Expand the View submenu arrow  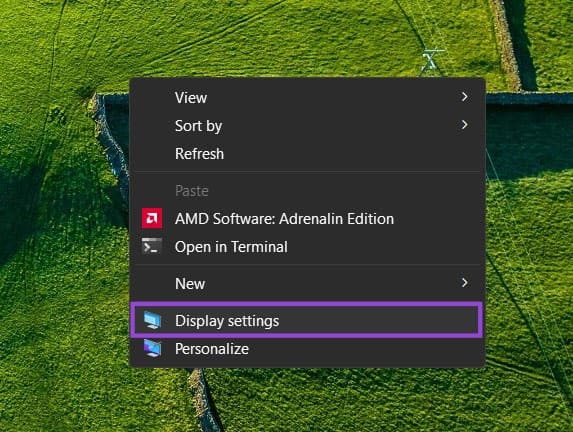click(x=464, y=97)
